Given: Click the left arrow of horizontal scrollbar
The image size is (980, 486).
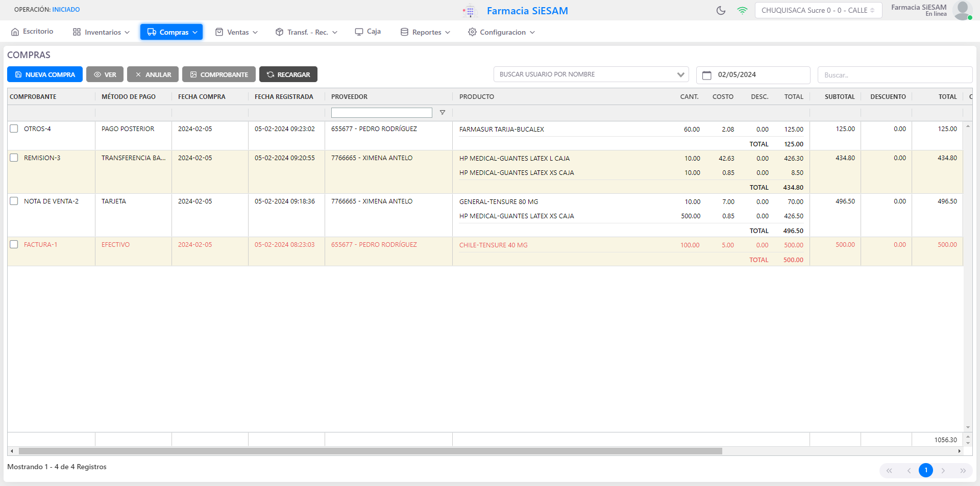Looking at the screenshot, I should tap(12, 451).
